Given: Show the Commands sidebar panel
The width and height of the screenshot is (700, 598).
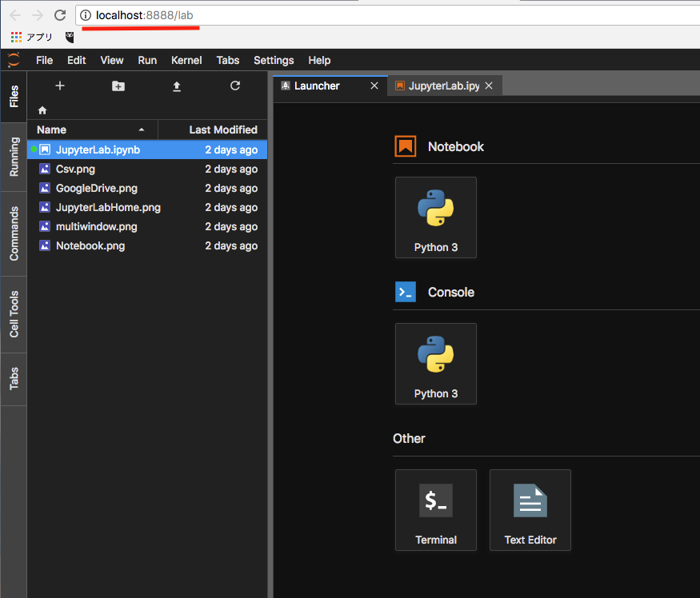Looking at the screenshot, I should click(14, 233).
